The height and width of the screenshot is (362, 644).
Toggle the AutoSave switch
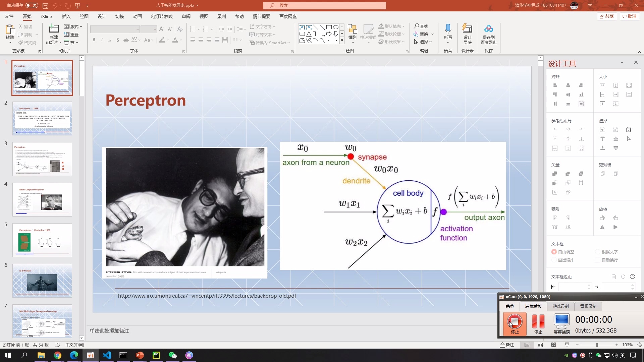click(32, 5)
